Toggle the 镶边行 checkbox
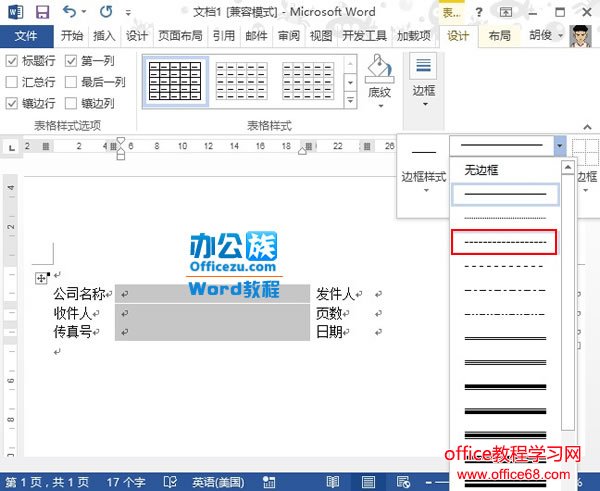Image resolution: width=600 pixels, height=491 pixels. click(x=12, y=103)
